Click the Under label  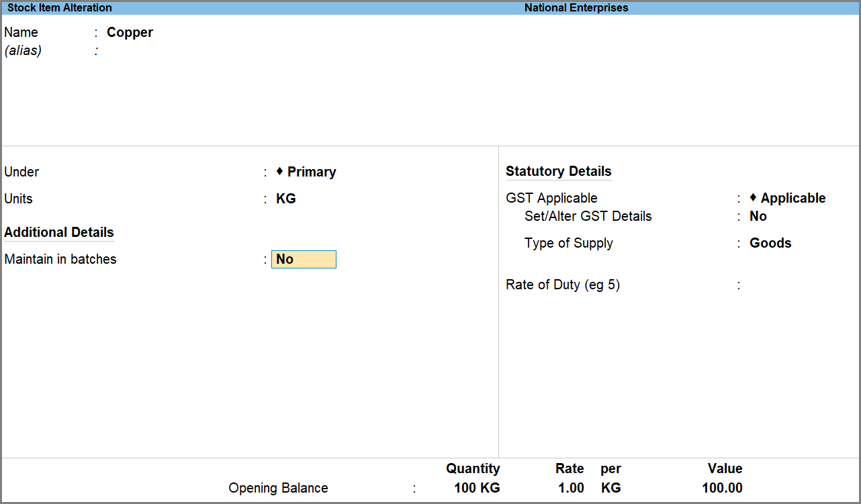tap(21, 172)
